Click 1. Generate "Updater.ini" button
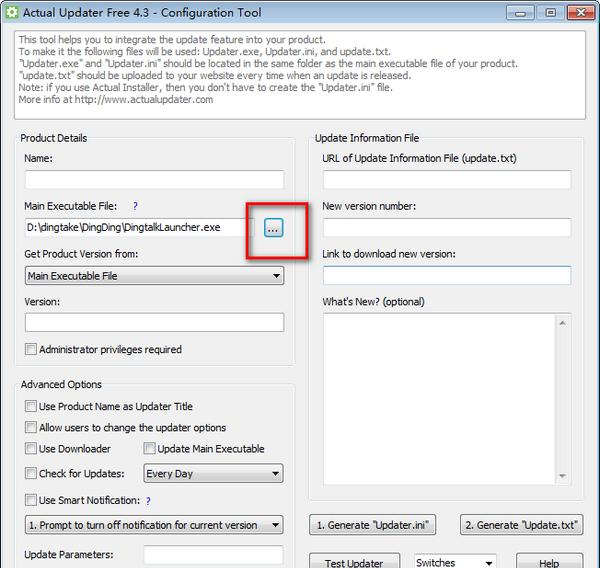600x568 pixels. [372, 525]
